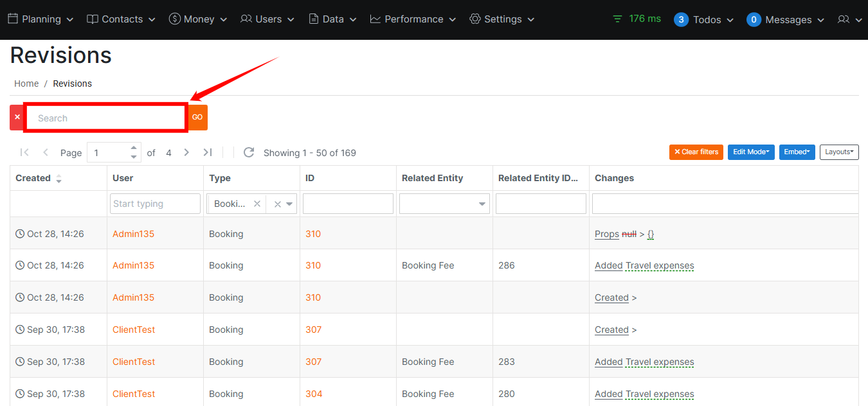Screen dimensions: 868x406
Task: Jump to the last page icon
Action: pyautogui.click(x=207, y=152)
